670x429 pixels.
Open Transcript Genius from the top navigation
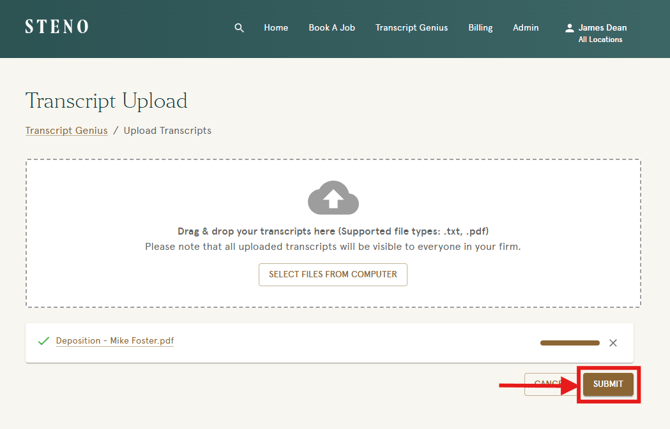pyautogui.click(x=411, y=28)
